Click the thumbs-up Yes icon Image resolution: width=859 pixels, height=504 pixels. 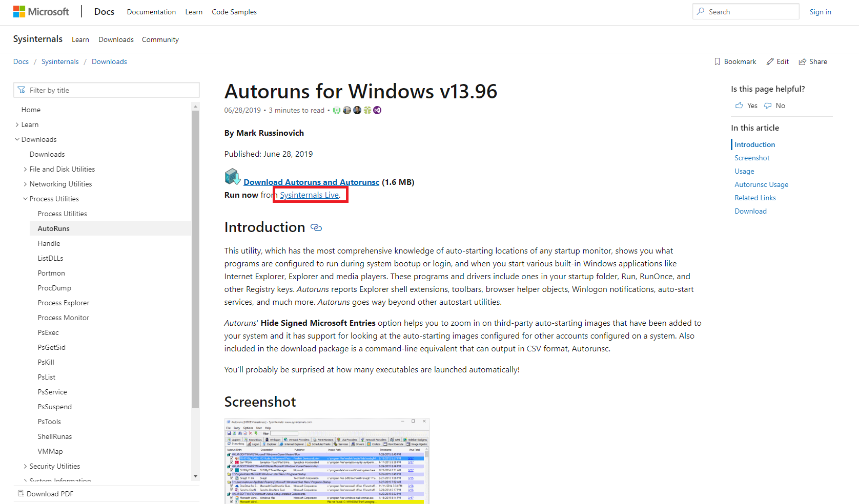[x=739, y=106]
